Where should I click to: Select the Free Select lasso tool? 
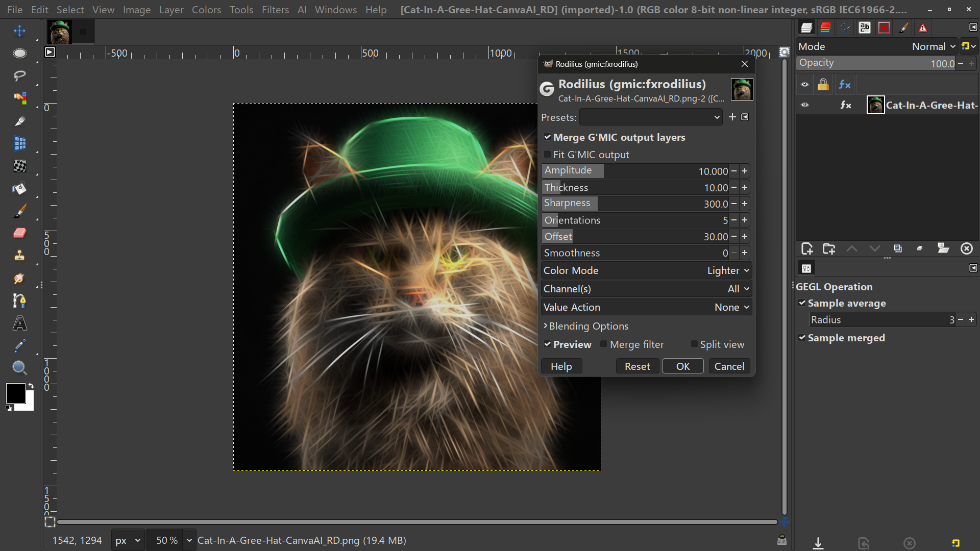[x=19, y=76]
